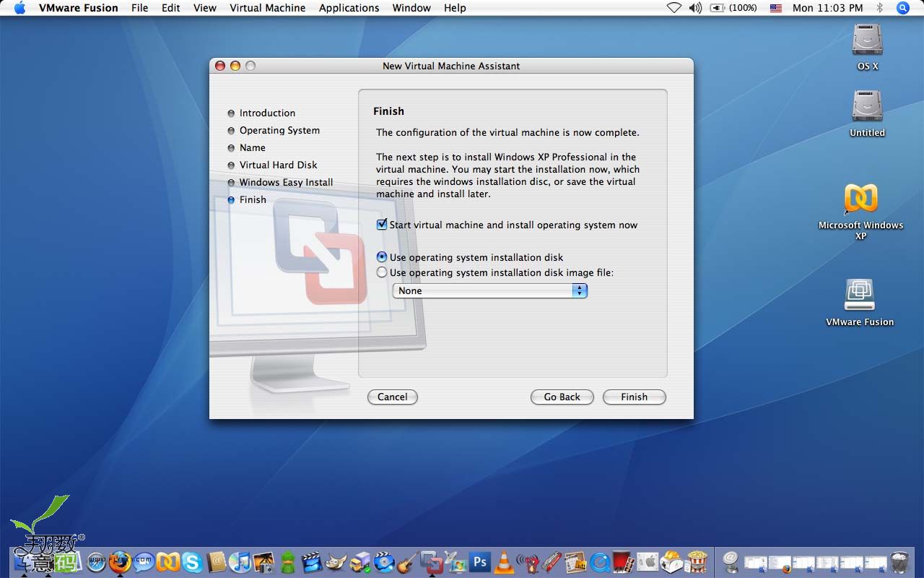This screenshot has width=924, height=578.
Task: Open popcorn box dock icon
Action: coord(697,561)
